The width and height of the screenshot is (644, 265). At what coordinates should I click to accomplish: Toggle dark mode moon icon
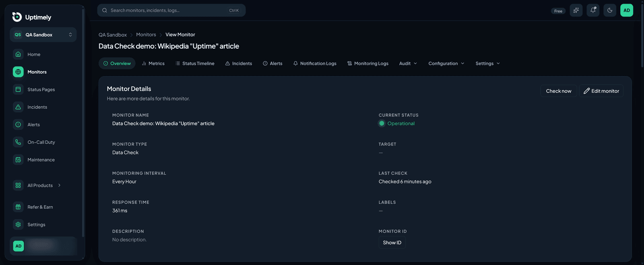610,10
